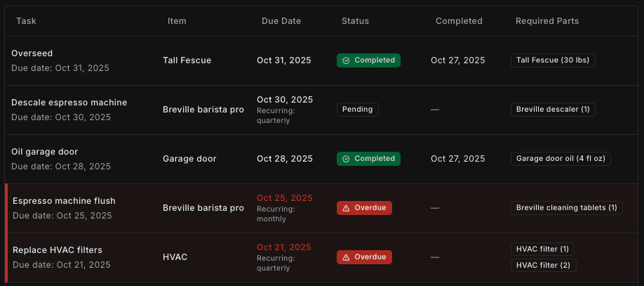Click the Breville cleaning tablets (1) tag
This screenshot has height=286, width=644.
click(566, 208)
